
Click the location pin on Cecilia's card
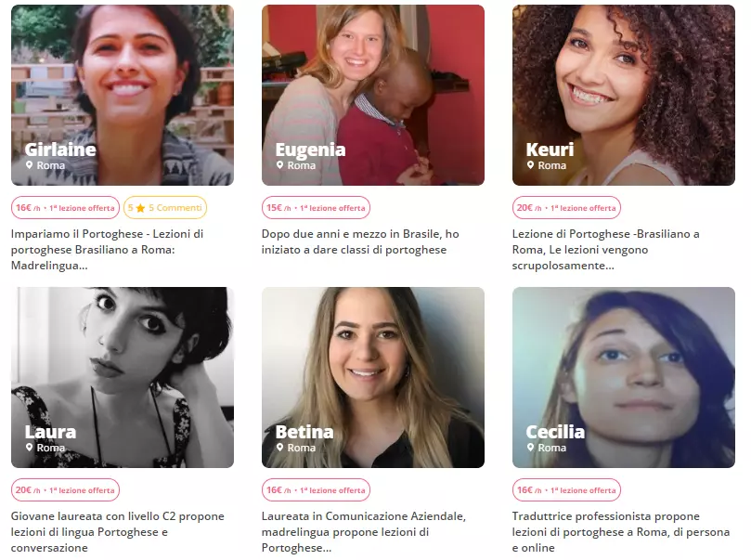click(531, 448)
